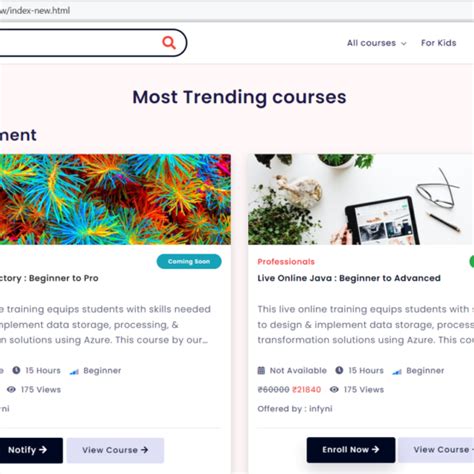Open the For Kids menu item

(438, 43)
